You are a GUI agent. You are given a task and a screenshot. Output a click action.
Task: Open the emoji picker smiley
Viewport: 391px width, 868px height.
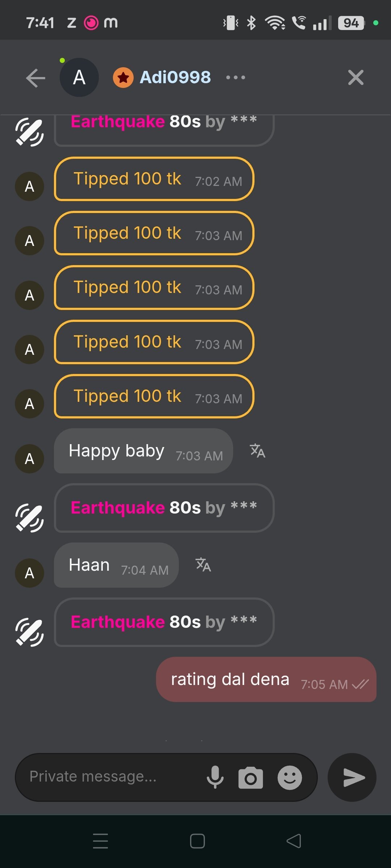pyautogui.click(x=290, y=778)
